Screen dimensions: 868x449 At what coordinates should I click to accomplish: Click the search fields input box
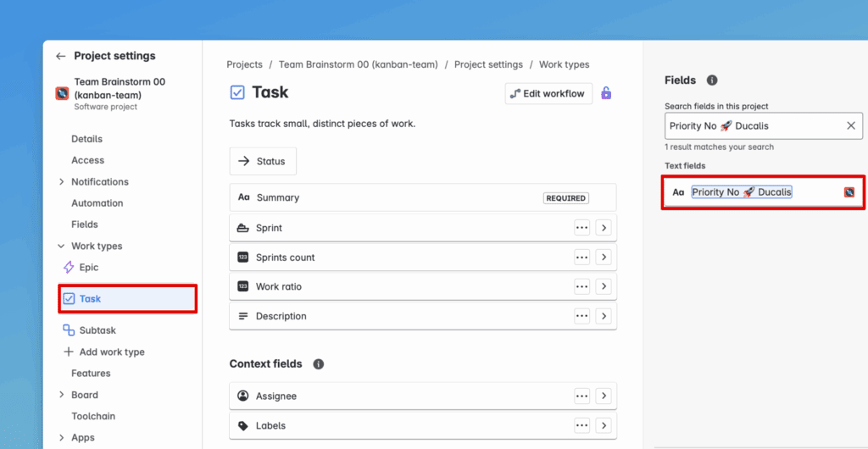point(753,126)
